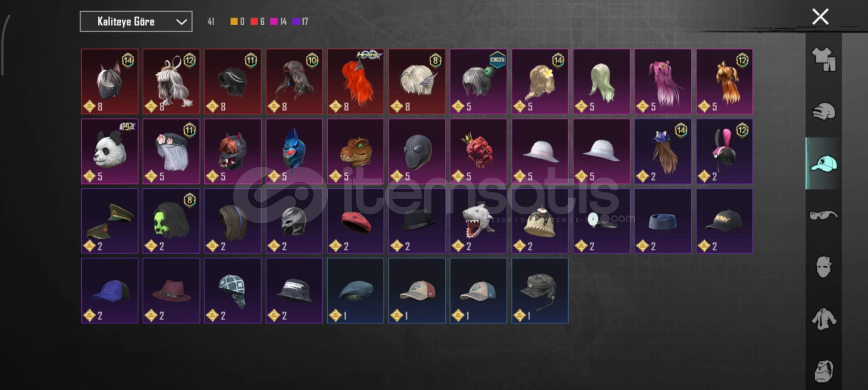Close the inventory with the X icon
Viewport: 868px width, 390px height.
(x=820, y=17)
